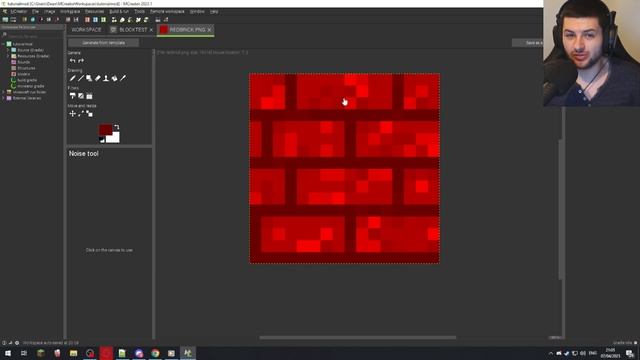Click the MCreator taskbar icon
The image size is (640, 360).
[x=188, y=353]
